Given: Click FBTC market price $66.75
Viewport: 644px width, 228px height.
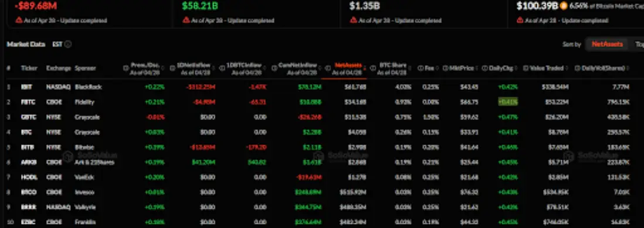Looking at the screenshot, I should point(469,102).
